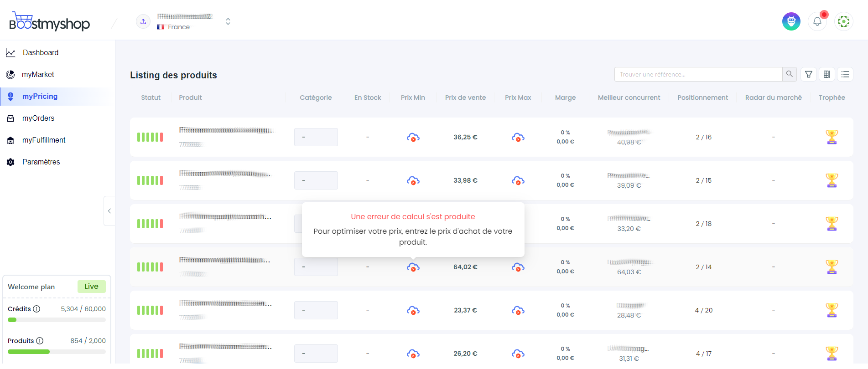Click Prix Min cloud error icon on 33,98 € row
This screenshot has height=369, width=868.
click(413, 180)
